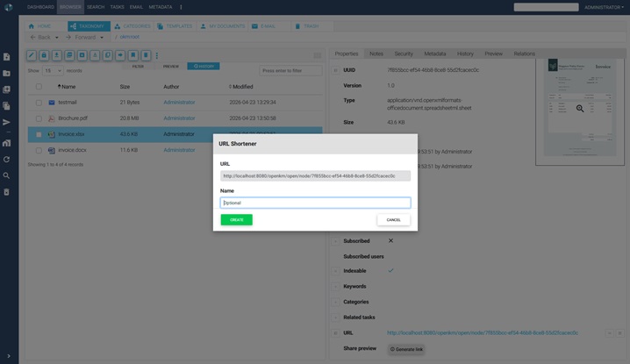The height and width of the screenshot is (364, 630).
Task: Sort the file list by Modified column
Action: 241,86
